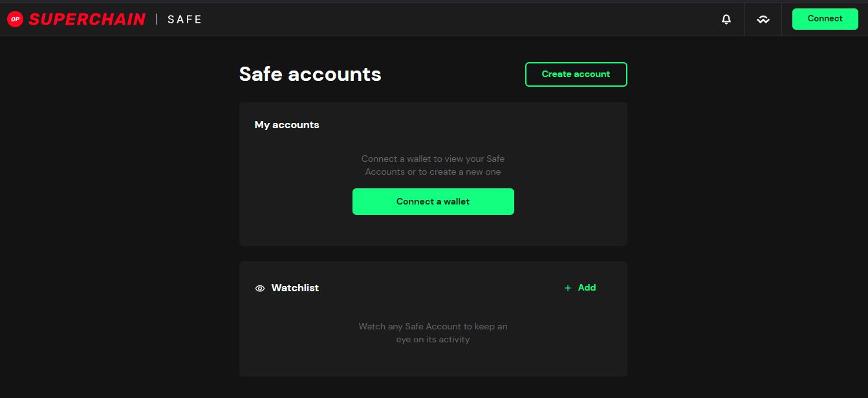Click empty area below Connect a wallet button
This screenshot has height=398, width=868.
click(433, 230)
